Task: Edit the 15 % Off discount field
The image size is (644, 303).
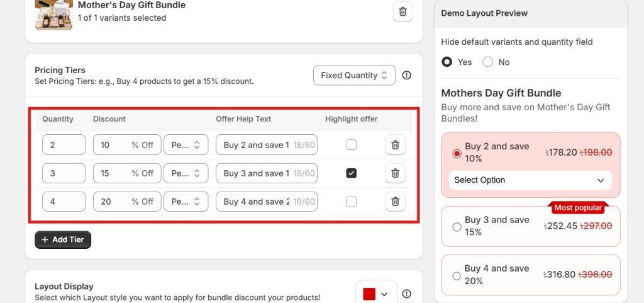Action: pyautogui.click(x=127, y=173)
